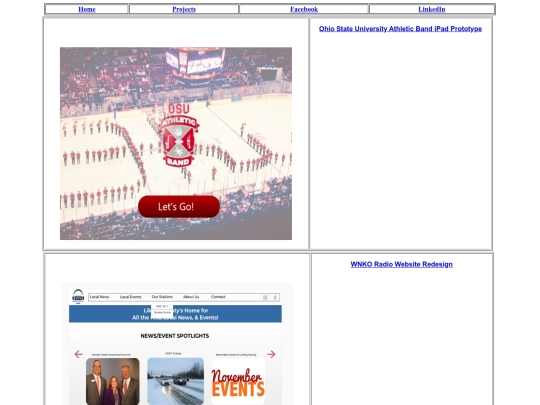Screen dimensions: 540x405
Task: Open Ohio State University Athletic Band iPad Prototype link
Action: 400,29
